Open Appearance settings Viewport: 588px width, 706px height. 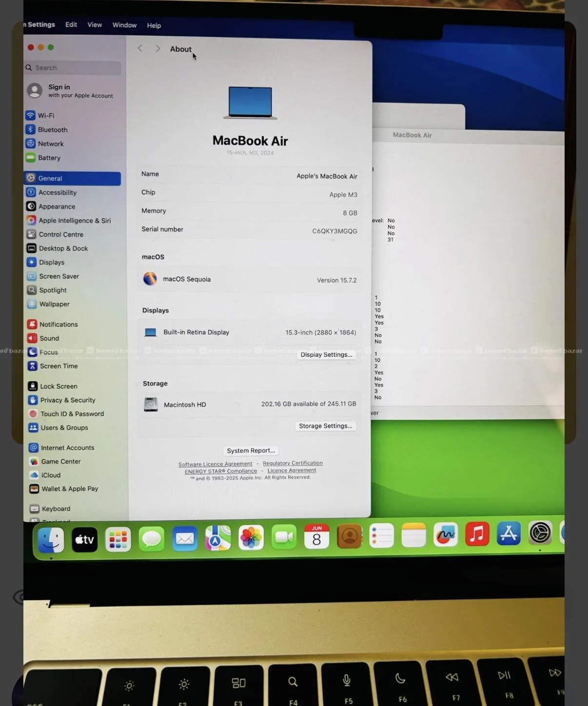[x=51, y=207]
